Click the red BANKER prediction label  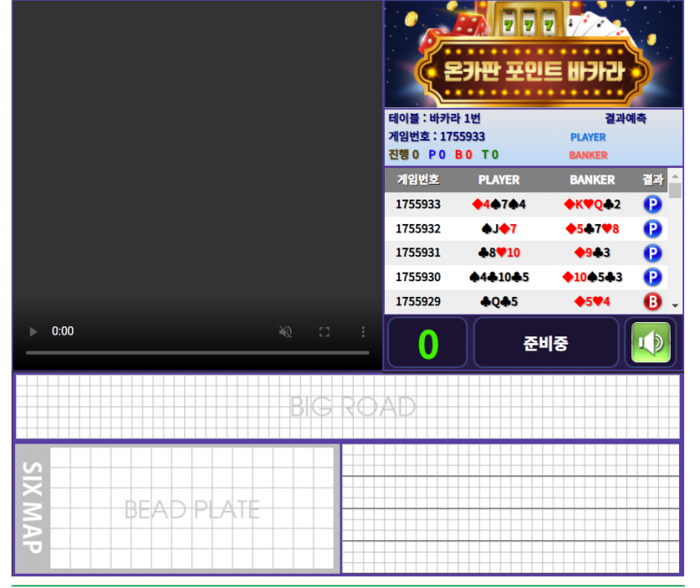coord(588,155)
